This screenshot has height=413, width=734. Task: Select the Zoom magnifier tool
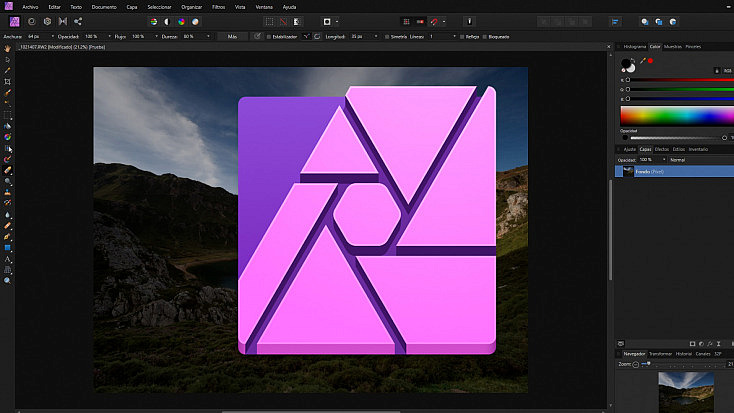(7, 281)
